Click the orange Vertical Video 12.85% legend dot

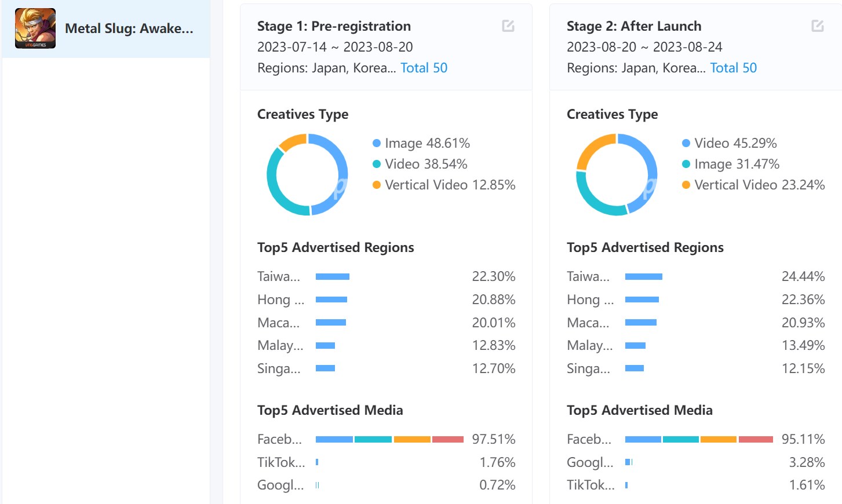tap(377, 185)
